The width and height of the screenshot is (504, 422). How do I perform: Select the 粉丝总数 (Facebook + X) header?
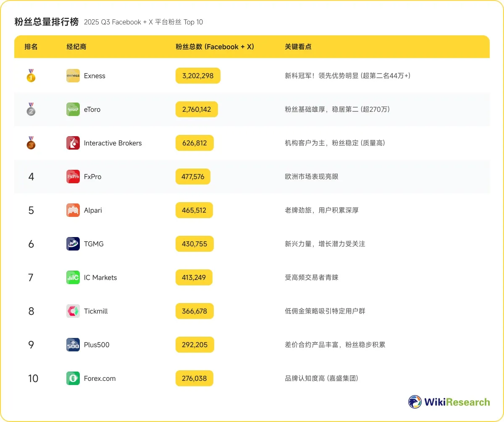point(215,47)
